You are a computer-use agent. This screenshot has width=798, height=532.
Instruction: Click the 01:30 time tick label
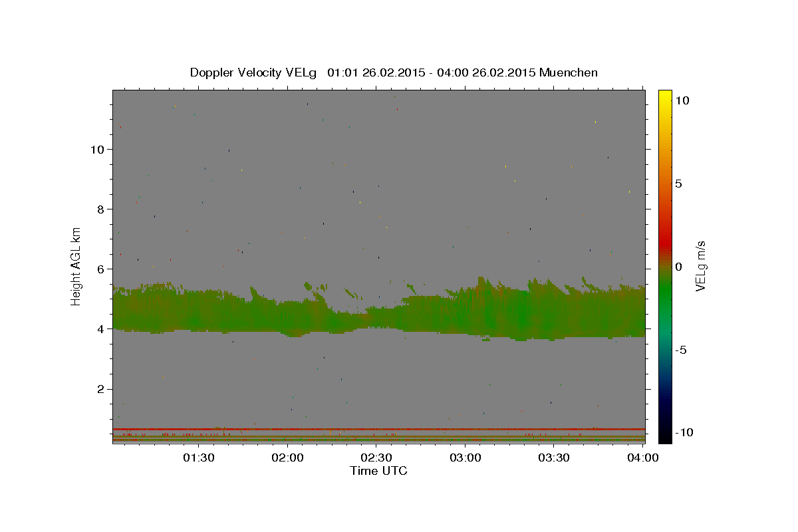click(x=198, y=458)
